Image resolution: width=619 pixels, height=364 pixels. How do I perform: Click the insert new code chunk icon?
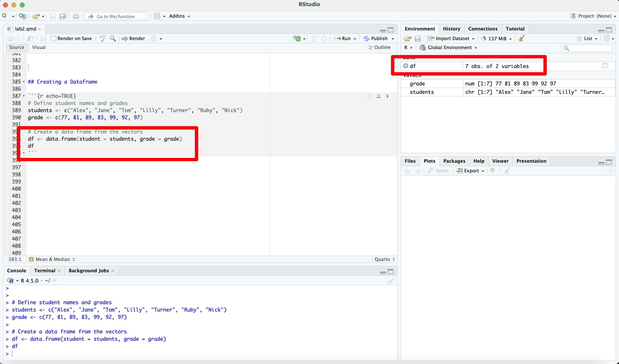[297, 39]
